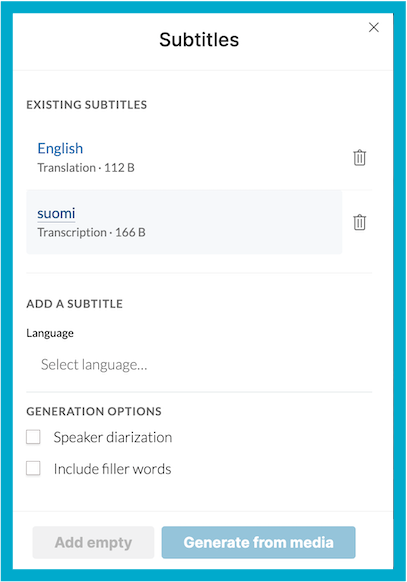Open the Select language dropdown
The width and height of the screenshot is (407, 582).
[199, 365]
